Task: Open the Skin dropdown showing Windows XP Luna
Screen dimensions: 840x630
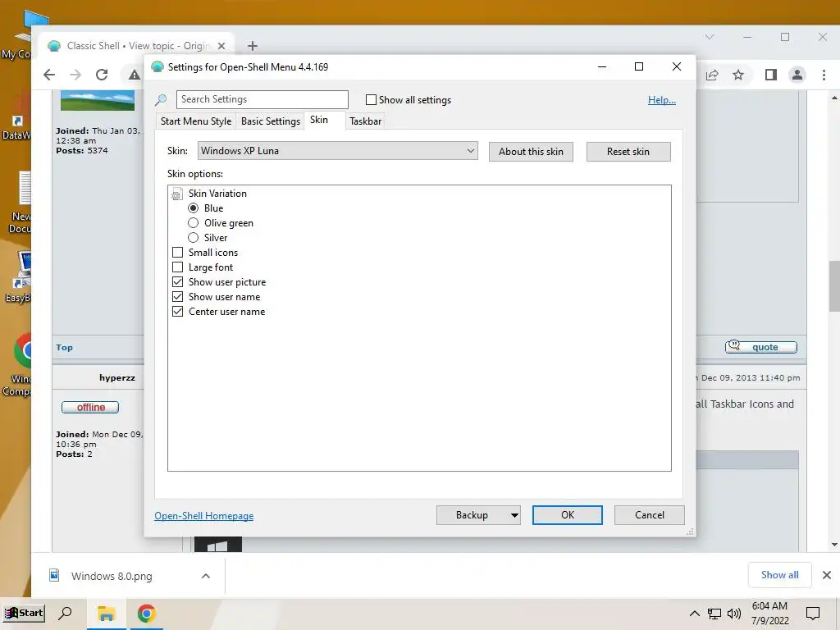Action: click(x=337, y=151)
